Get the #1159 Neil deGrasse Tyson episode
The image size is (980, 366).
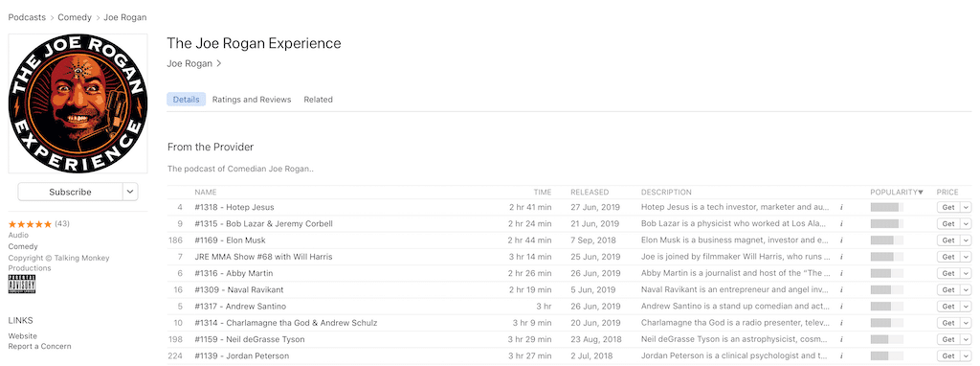tap(948, 340)
